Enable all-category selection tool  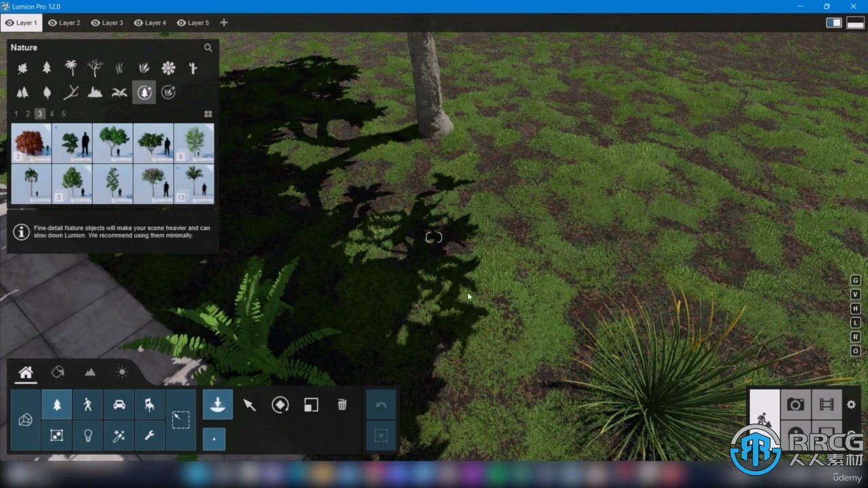pos(181,420)
